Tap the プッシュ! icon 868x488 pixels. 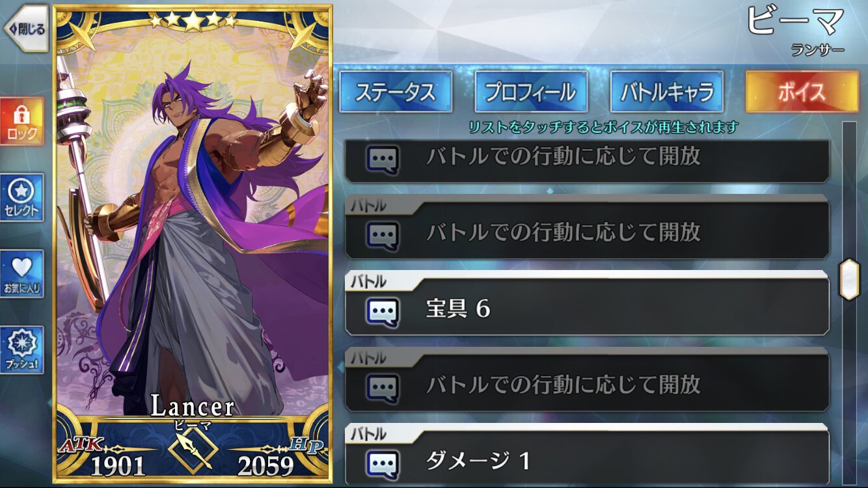[22, 350]
